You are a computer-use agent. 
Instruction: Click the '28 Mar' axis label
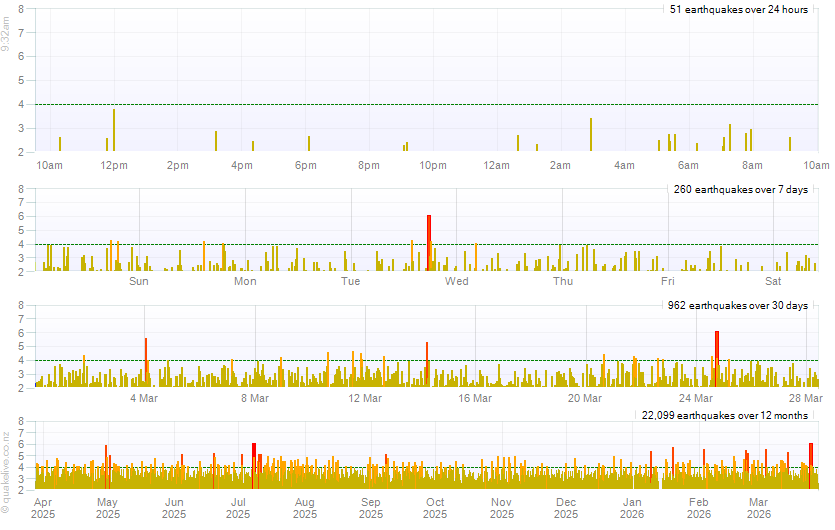[x=806, y=398]
